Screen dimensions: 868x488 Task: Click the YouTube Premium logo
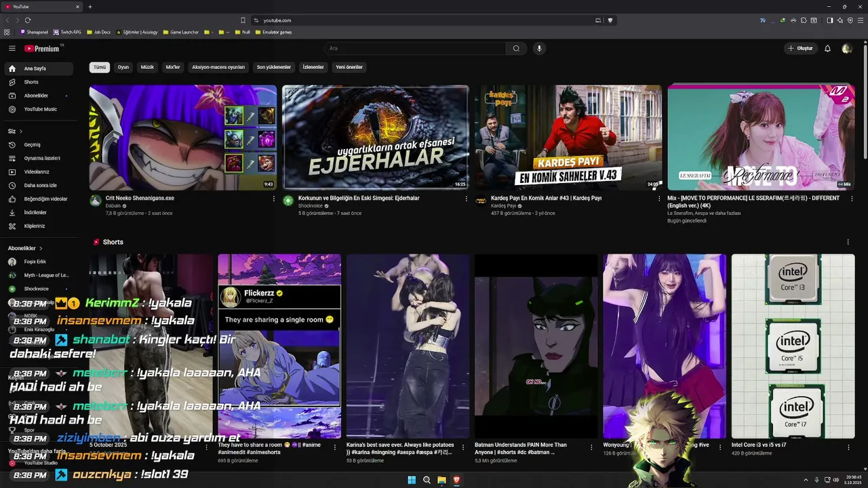point(42,48)
